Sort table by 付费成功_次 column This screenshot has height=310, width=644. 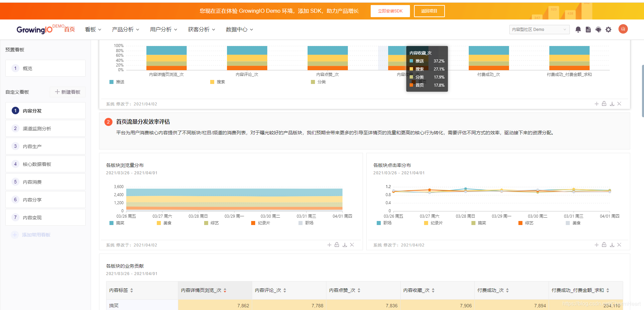(507, 290)
